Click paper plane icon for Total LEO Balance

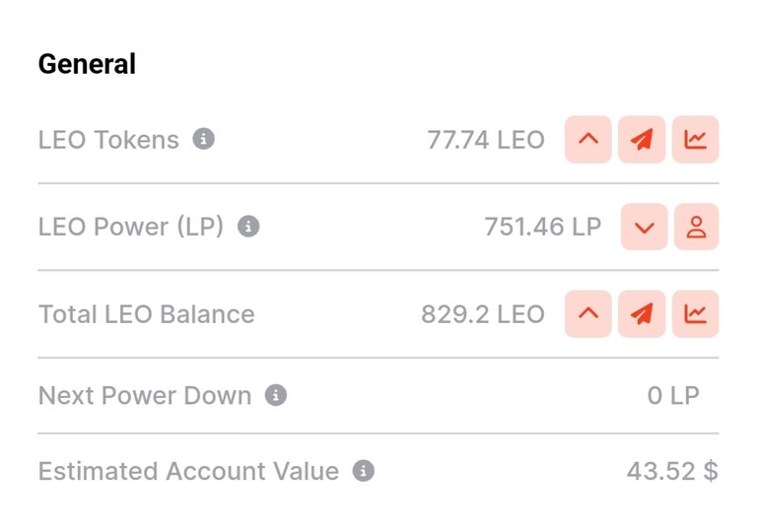click(x=642, y=314)
